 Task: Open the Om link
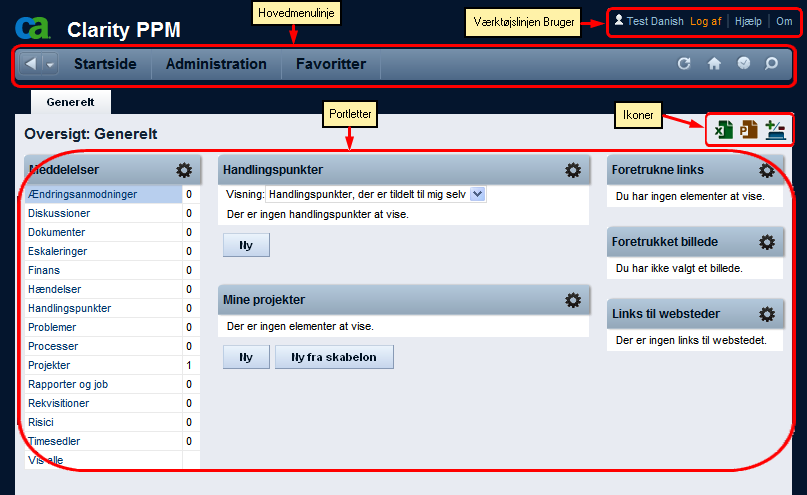pyautogui.click(x=784, y=21)
